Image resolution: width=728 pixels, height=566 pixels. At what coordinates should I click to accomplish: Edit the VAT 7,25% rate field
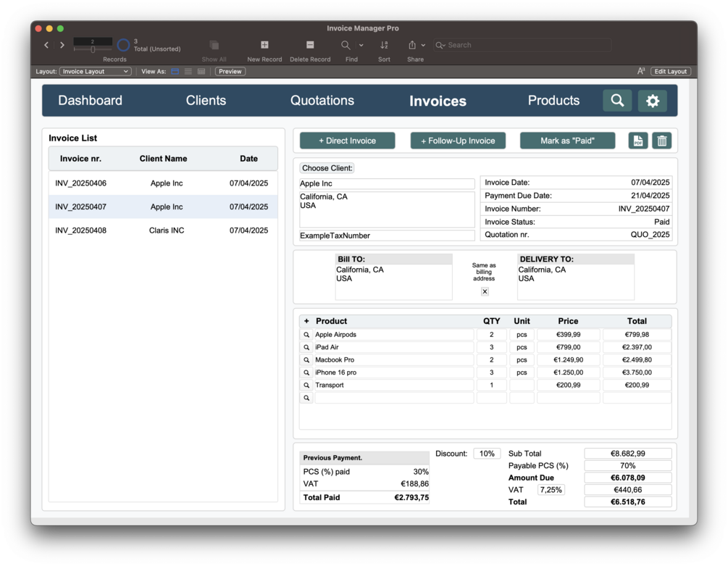pyautogui.click(x=551, y=490)
